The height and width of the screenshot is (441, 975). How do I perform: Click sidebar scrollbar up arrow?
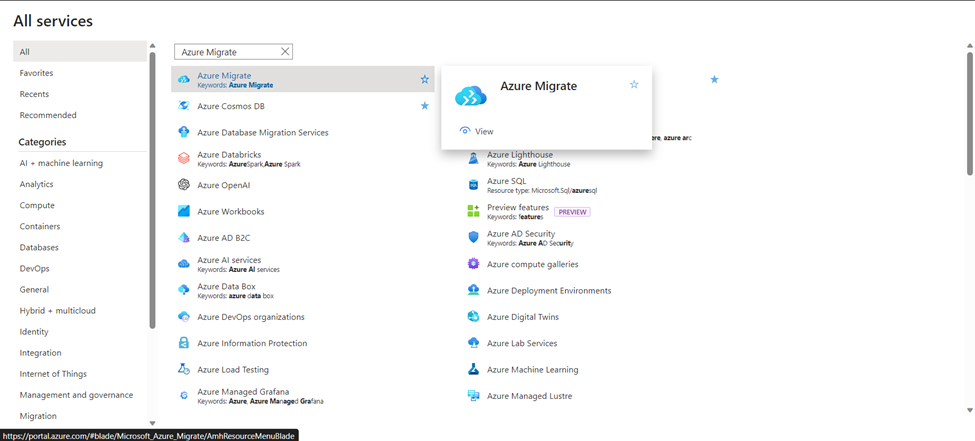[153, 46]
